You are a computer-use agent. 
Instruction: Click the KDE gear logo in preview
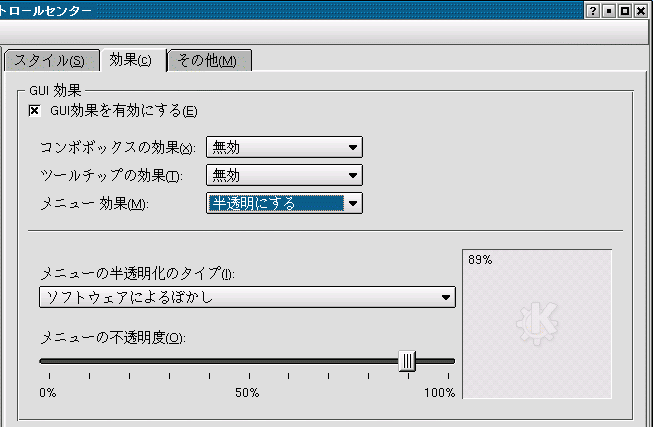pyautogui.click(x=537, y=323)
